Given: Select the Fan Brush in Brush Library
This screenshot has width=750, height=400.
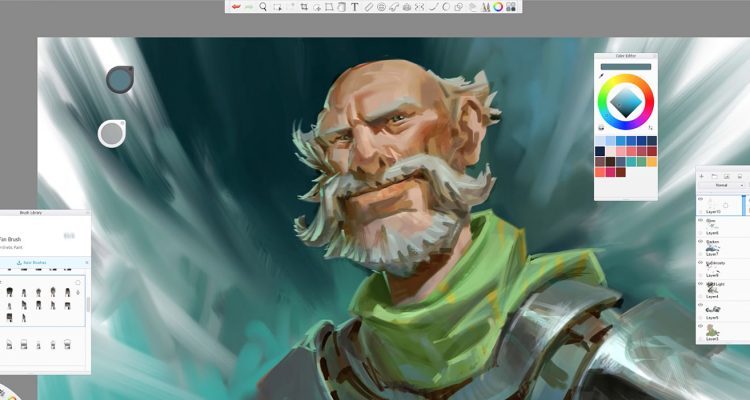Looking at the screenshot, I should tap(10, 239).
